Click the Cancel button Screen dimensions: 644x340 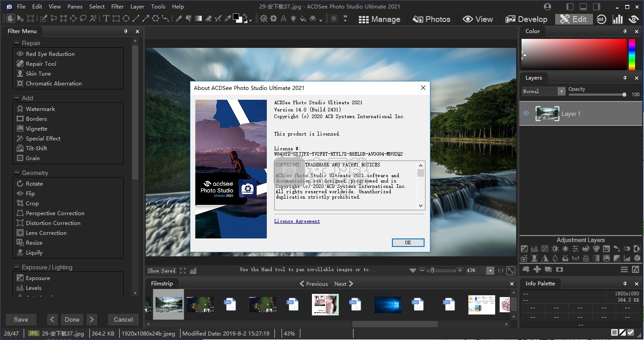[123, 319]
